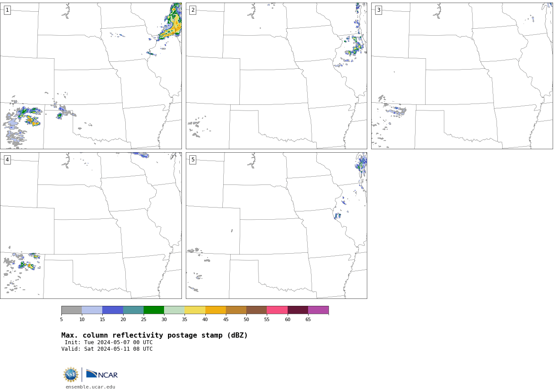Select the light blue 10-15 dBZ swatch
The height and width of the screenshot is (392, 557).
coord(92,310)
